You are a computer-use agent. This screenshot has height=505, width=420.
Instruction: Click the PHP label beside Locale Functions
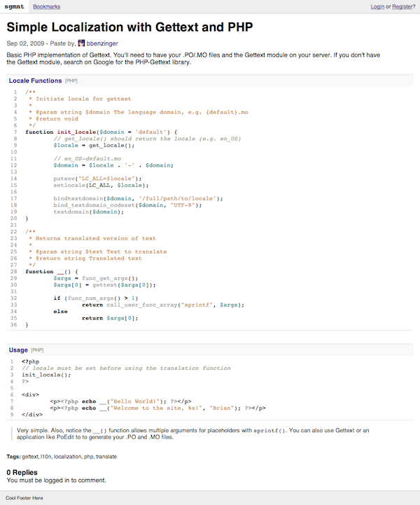(x=71, y=81)
